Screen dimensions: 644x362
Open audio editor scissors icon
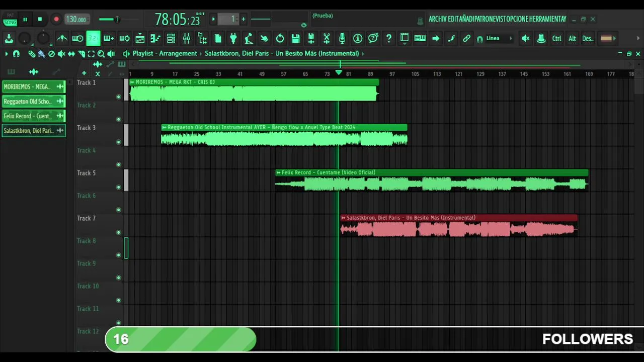point(327,38)
